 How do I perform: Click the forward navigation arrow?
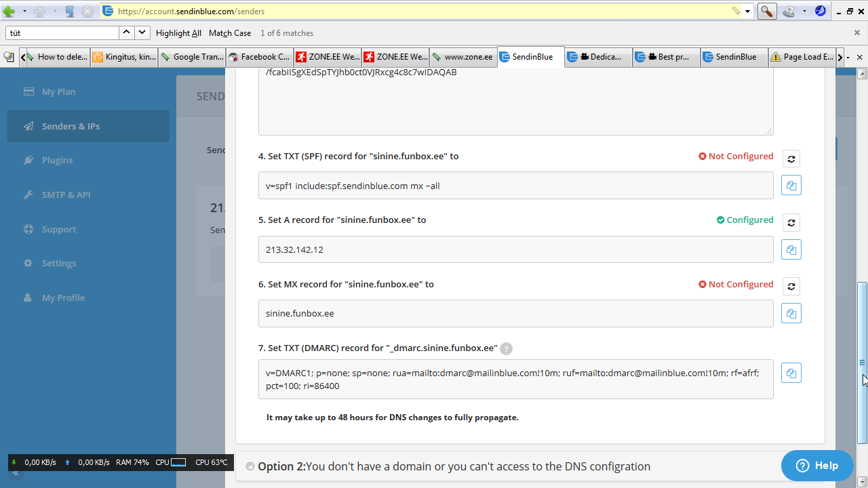(39, 12)
